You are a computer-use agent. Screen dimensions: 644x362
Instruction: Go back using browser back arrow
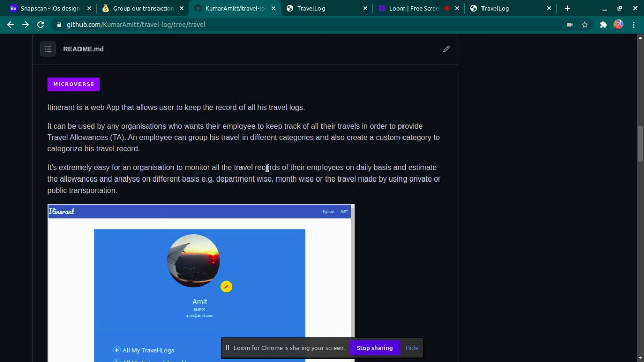[11, 24]
